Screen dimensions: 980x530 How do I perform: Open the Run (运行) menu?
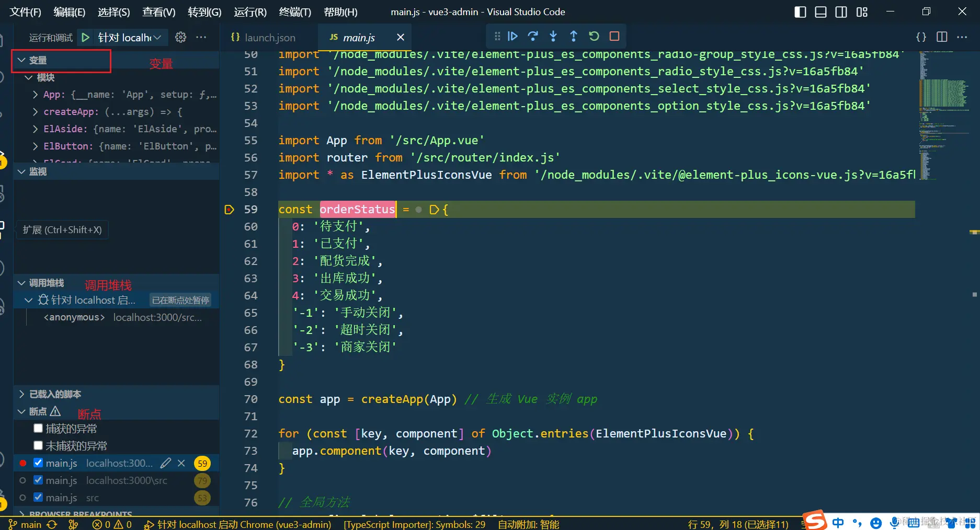point(250,11)
